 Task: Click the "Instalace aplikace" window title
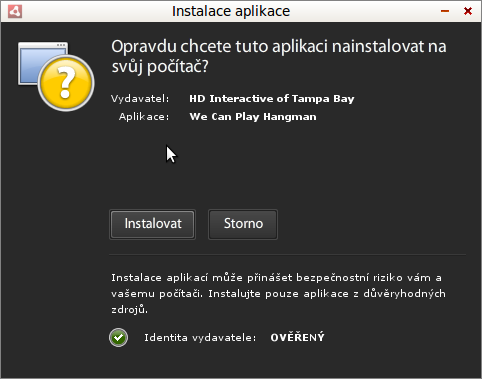231,11
